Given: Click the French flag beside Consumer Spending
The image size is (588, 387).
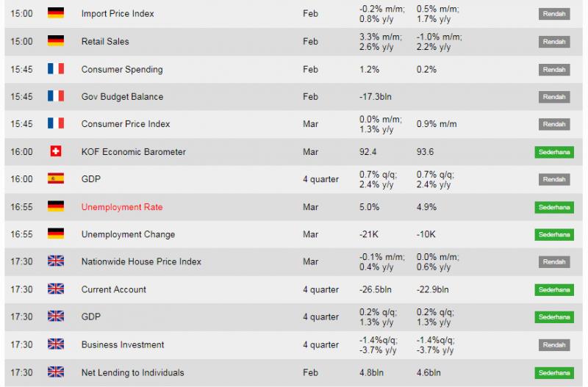Looking at the screenshot, I should tap(56, 68).
